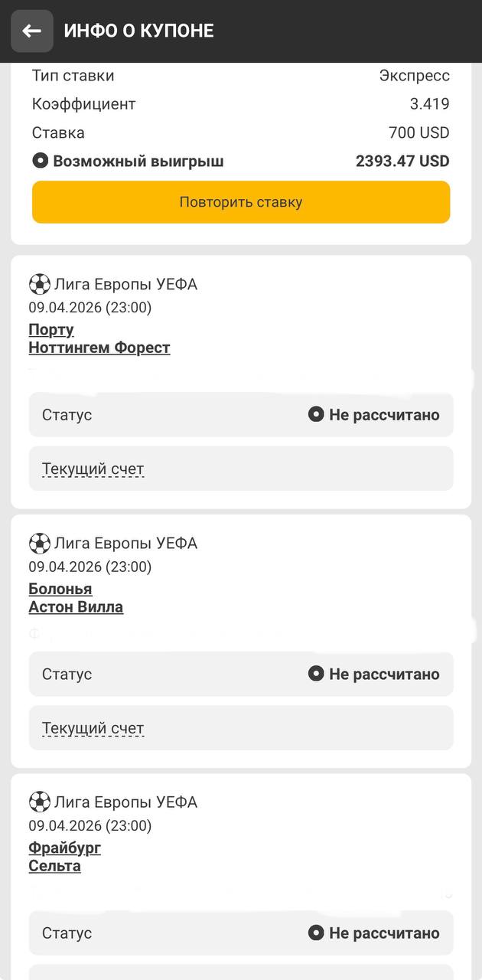This screenshot has width=482, height=980.
Task: Open the Ноттингем Форест team link
Action: [99, 348]
